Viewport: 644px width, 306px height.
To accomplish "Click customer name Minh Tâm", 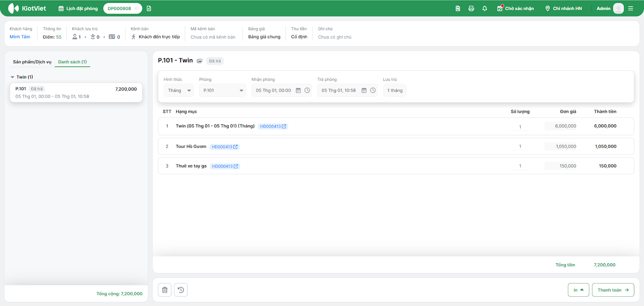I will point(20,37).
